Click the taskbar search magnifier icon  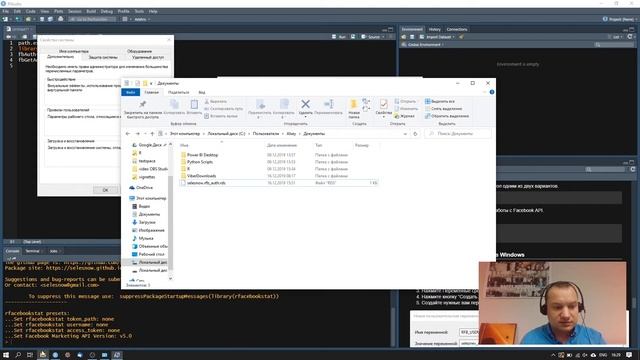[18, 355]
